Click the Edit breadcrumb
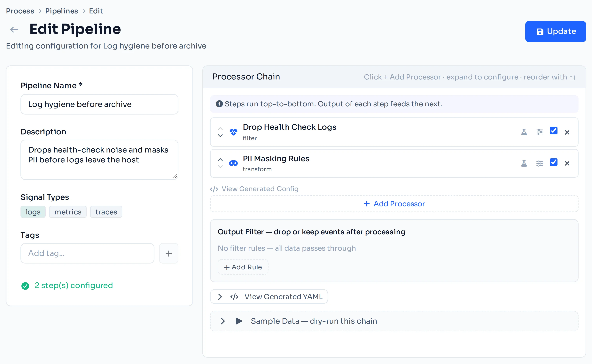Viewport: 592px width, 364px height. [96, 11]
